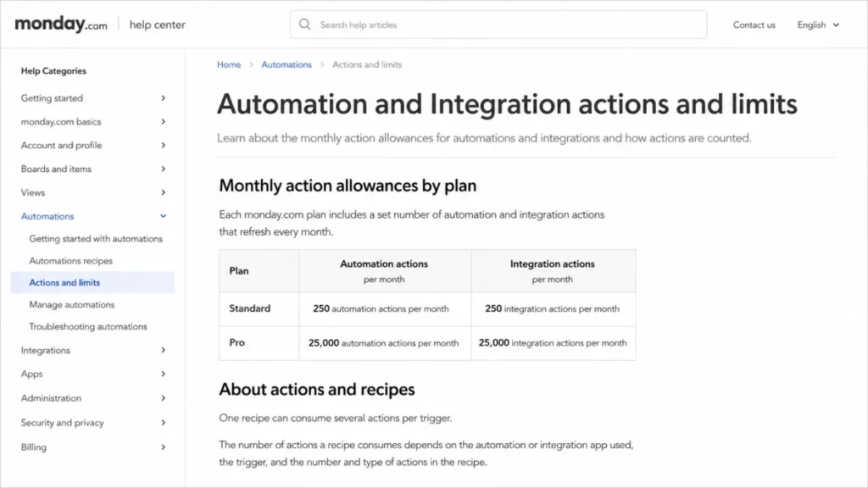
Task: Go to Home breadcrumb
Action: point(229,64)
